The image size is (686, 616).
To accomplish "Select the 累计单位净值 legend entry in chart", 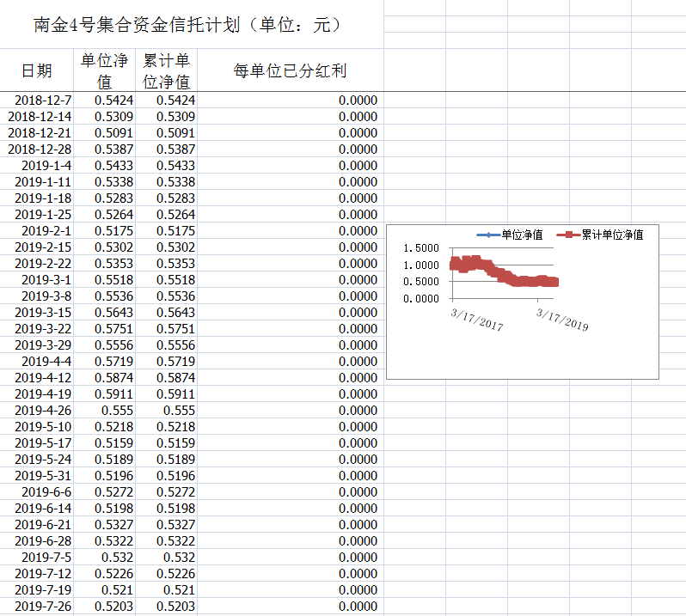I will click(x=600, y=235).
